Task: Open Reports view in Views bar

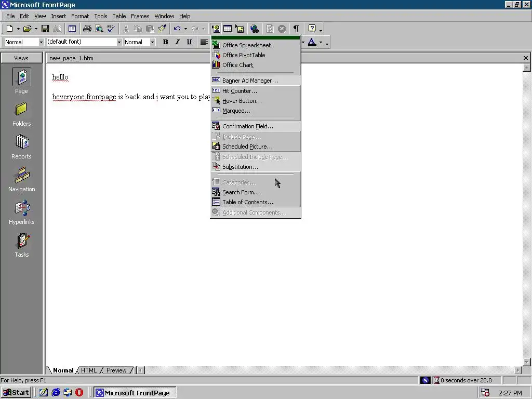Action: [21, 147]
